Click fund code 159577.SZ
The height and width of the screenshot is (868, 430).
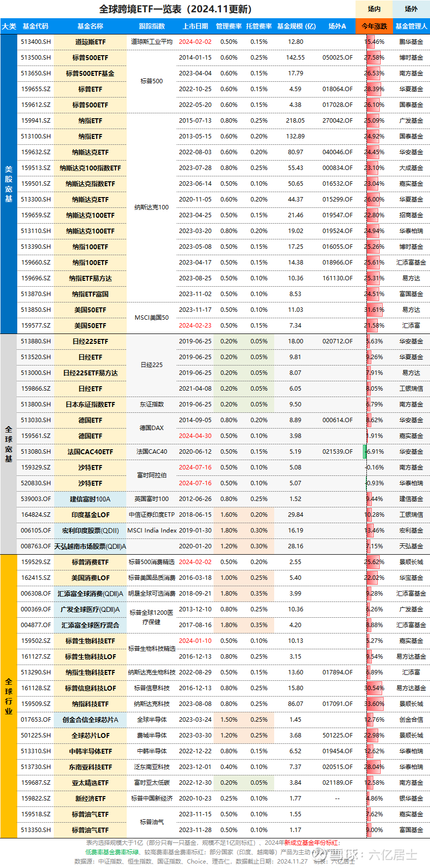coord(36,326)
